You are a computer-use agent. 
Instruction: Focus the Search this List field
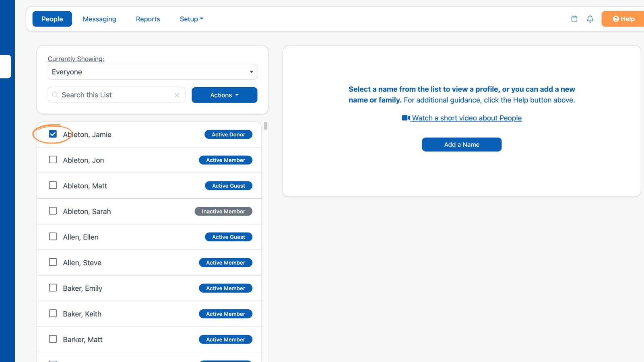(x=117, y=95)
